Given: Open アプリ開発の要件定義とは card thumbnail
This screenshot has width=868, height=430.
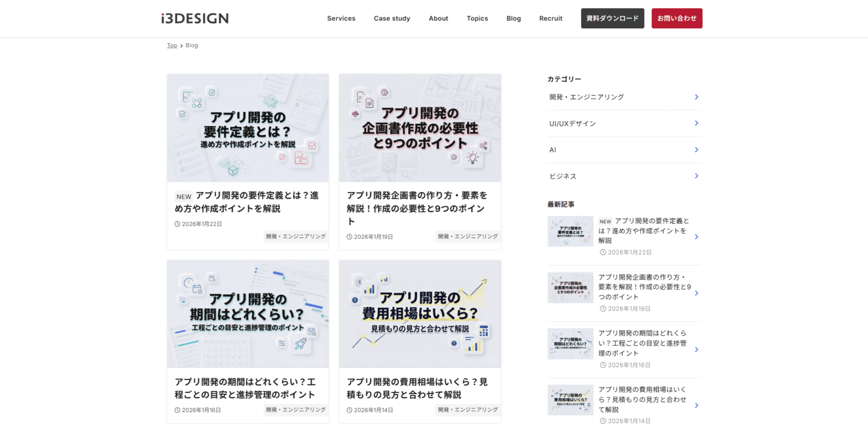Looking at the screenshot, I should (248, 128).
